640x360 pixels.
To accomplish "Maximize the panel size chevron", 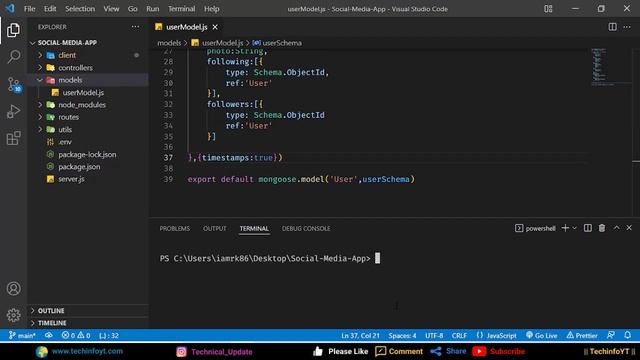I will (616, 228).
